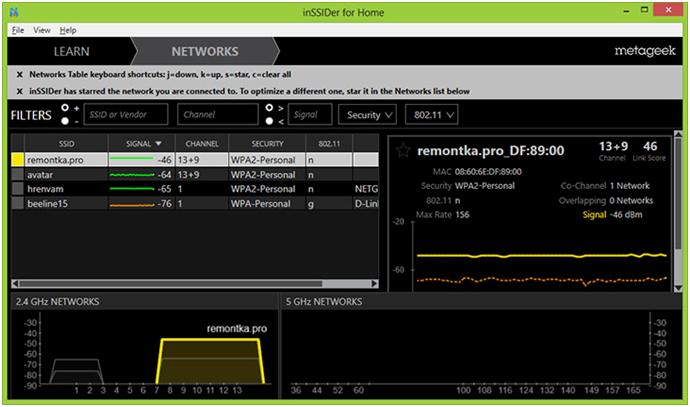Sort by the SIGNAL column header arrow

coord(158,144)
